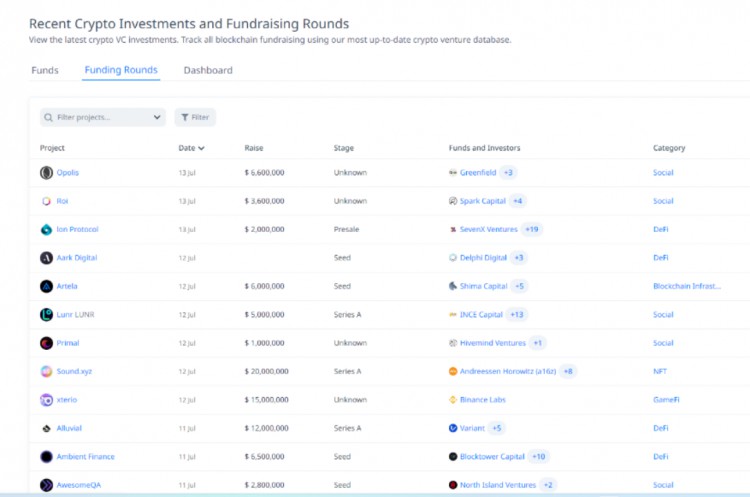Switch to the Dashboard tab
The height and width of the screenshot is (497, 750).
(208, 71)
